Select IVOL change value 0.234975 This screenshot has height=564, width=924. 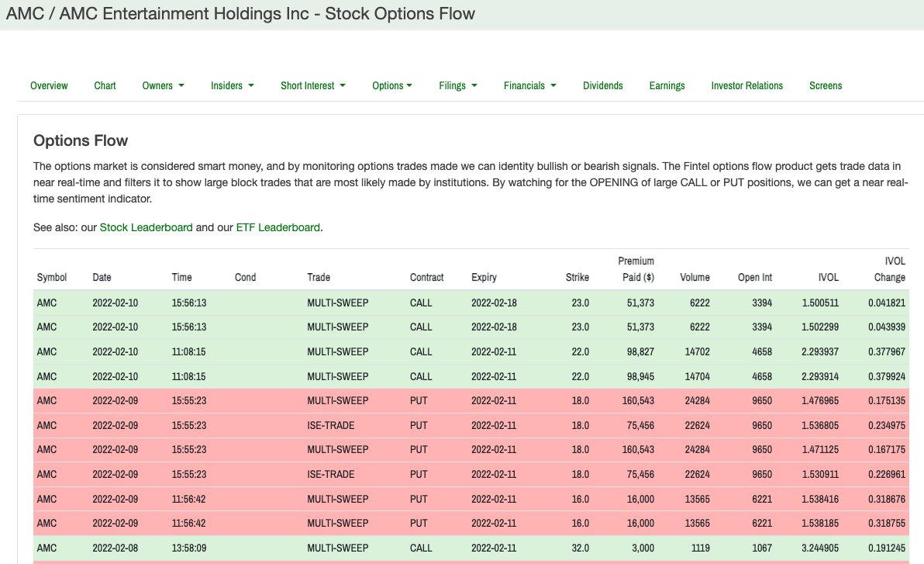(886, 425)
